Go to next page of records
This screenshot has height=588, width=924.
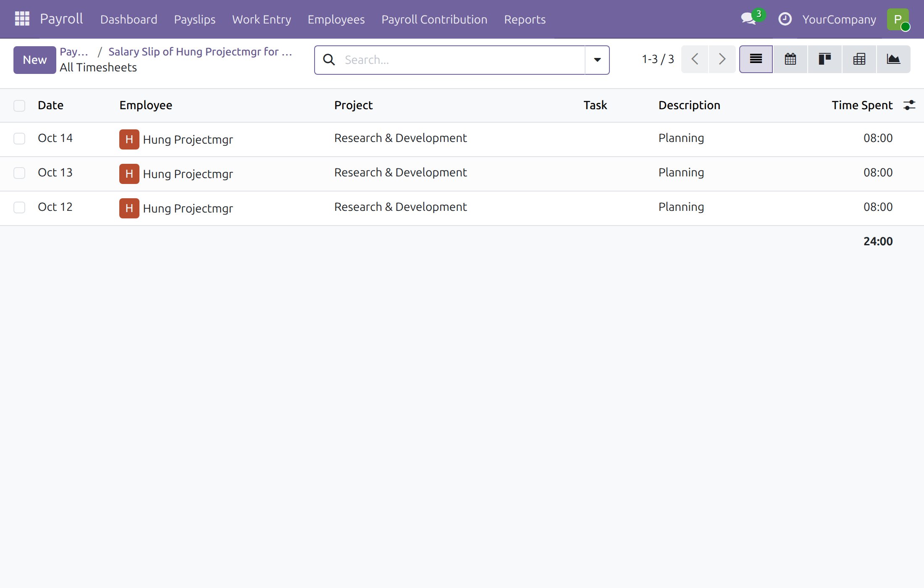pyautogui.click(x=722, y=59)
